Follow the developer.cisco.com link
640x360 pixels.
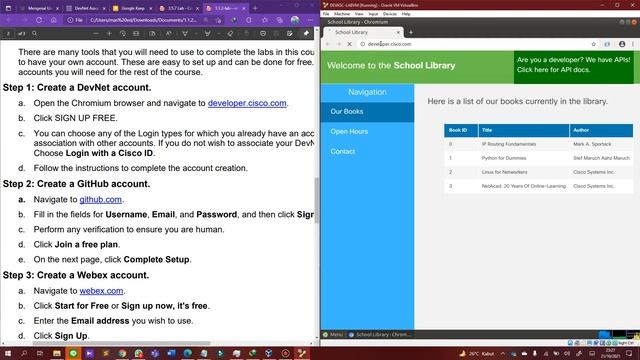pyautogui.click(x=247, y=103)
